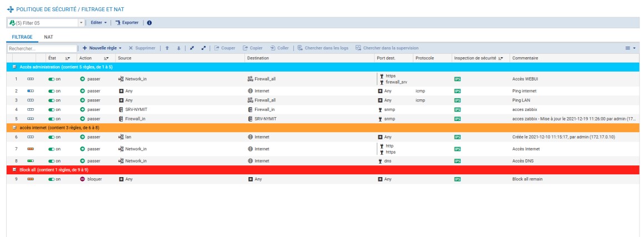Click the Nouvelle règle button
Image resolution: width=644 pixels, height=237 pixels.
[102, 48]
